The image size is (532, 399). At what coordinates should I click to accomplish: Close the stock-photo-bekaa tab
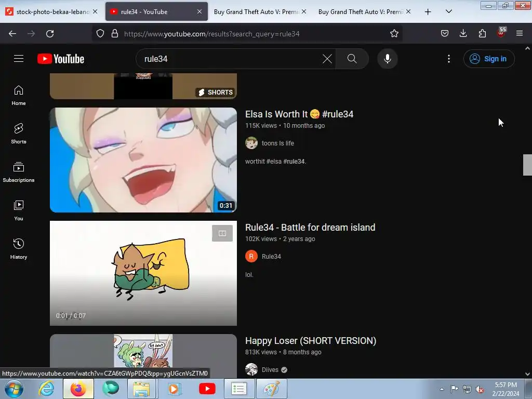[x=96, y=11]
